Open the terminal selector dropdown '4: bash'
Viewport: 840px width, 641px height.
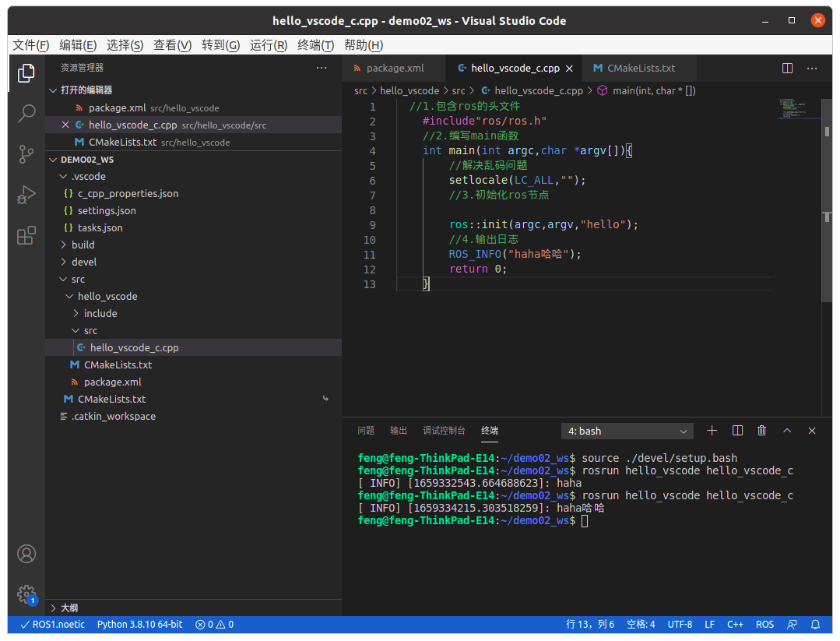point(627,431)
